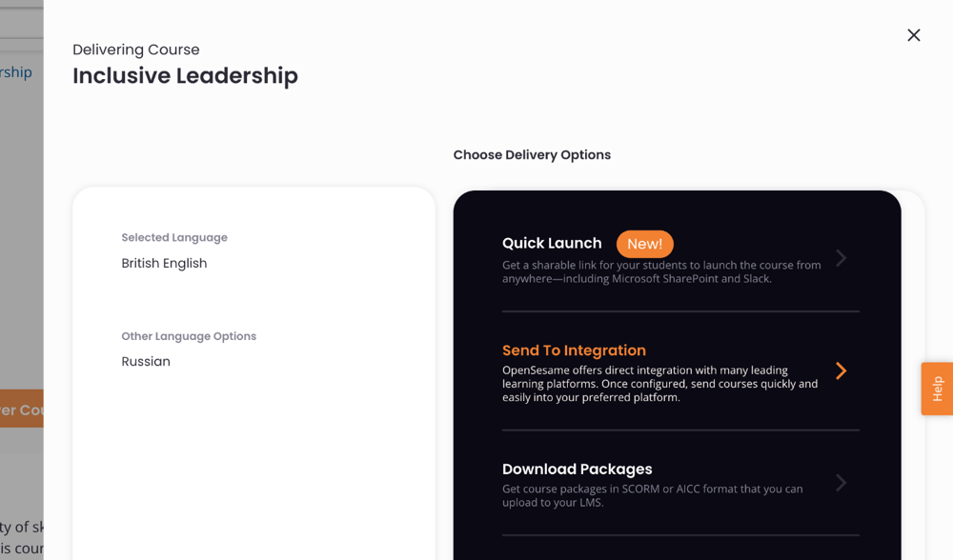Expand the Send To Integration section
The width and height of the screenshot is (953, 560).
pos(574,350)
